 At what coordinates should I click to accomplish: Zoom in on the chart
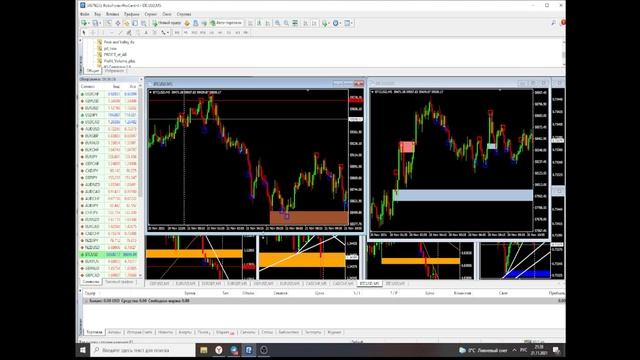tap(278, 23)
